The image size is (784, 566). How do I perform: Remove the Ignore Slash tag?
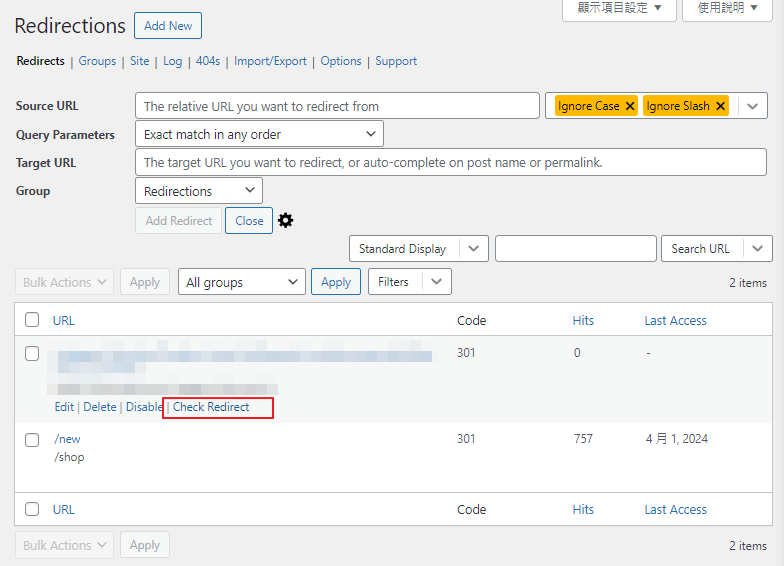[x=720, y=106]
